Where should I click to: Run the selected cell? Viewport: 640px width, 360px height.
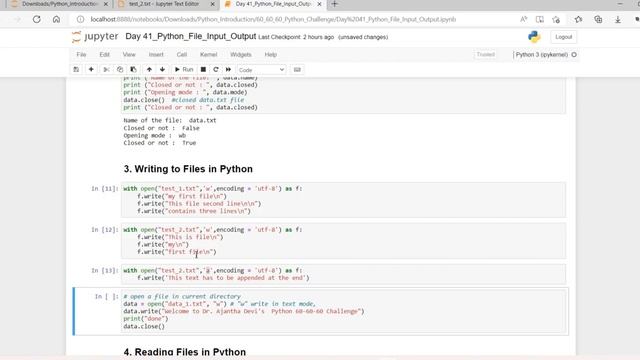184,70
